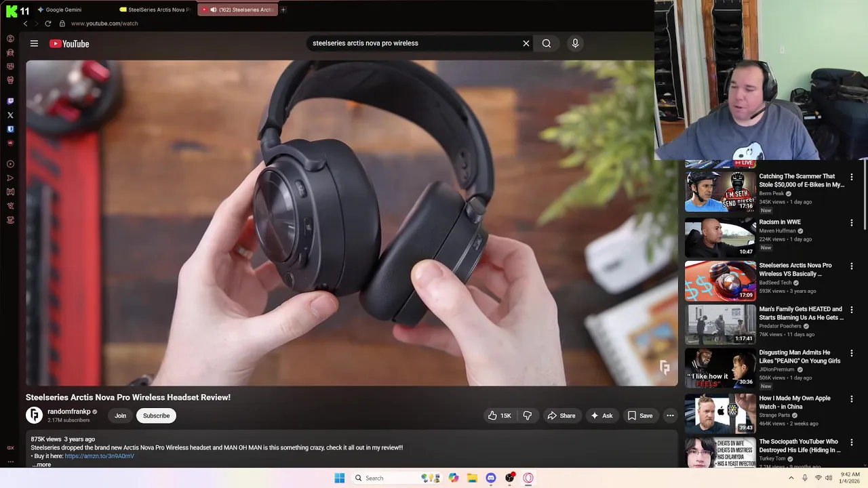The image size is (868, 488).
Task: Visit the BadSeed Tech channel
Action: (x=775, y=283)
